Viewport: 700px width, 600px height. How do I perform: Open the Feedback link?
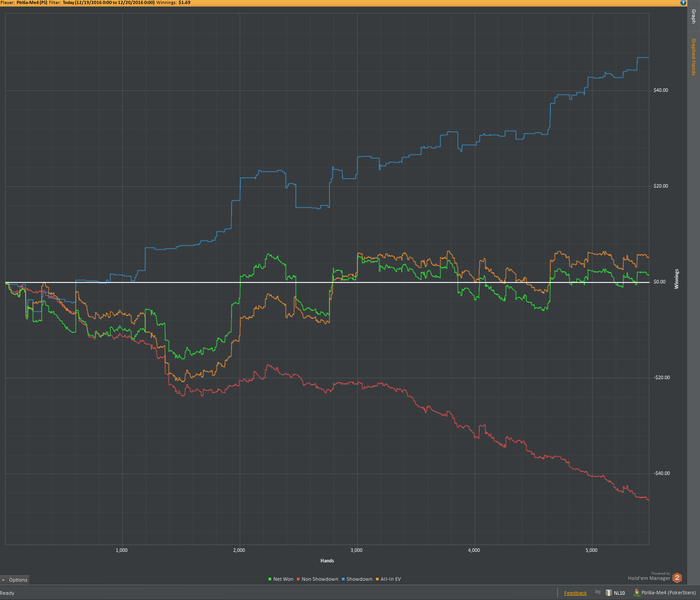point(575,593)
